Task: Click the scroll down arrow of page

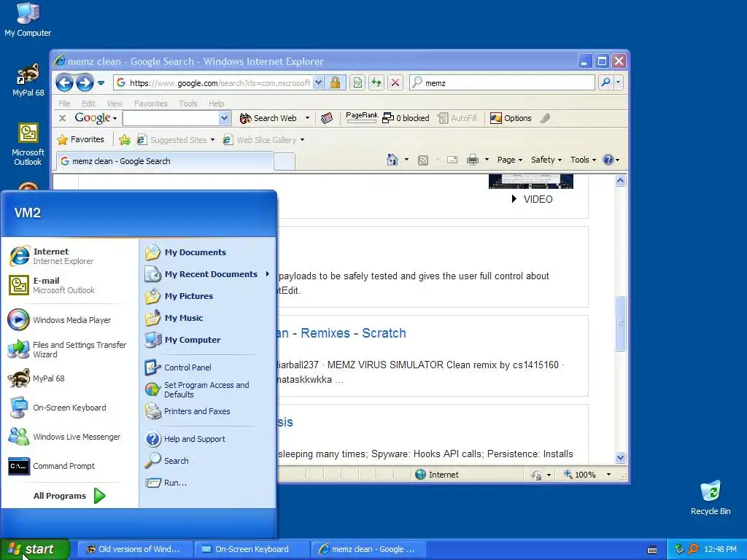Action: [x=620, y=458]
